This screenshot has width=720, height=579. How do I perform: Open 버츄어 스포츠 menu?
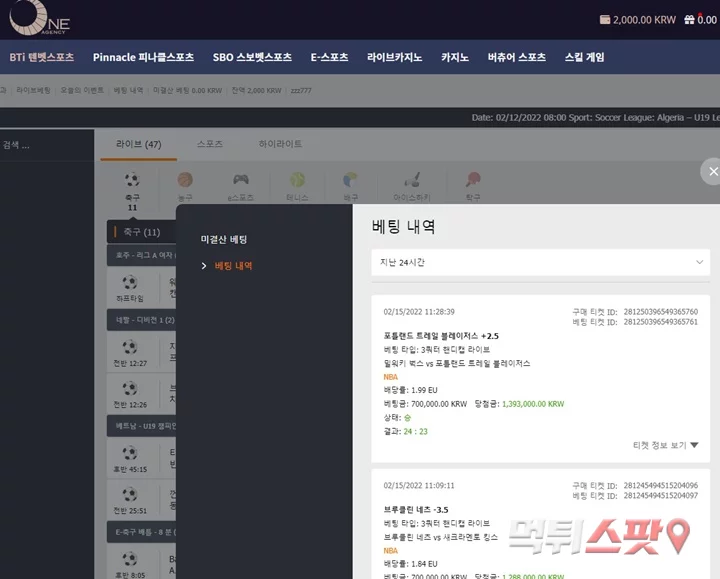(517, 57)
